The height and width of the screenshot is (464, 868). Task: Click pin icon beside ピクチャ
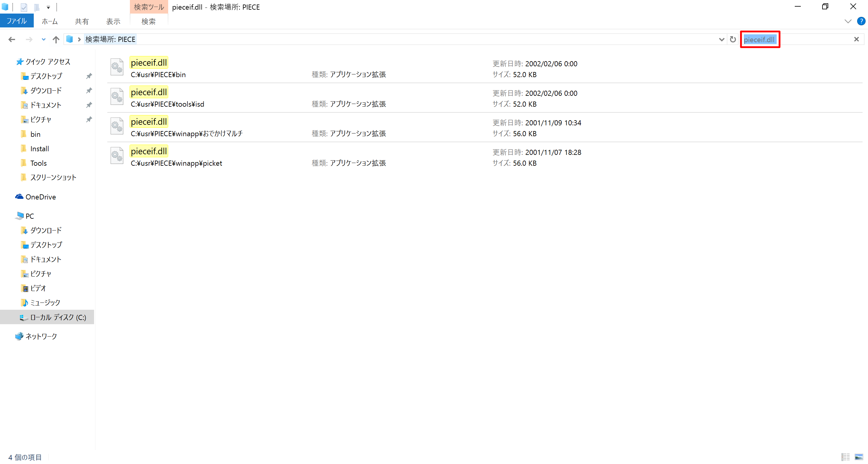(x=89, y=120)
